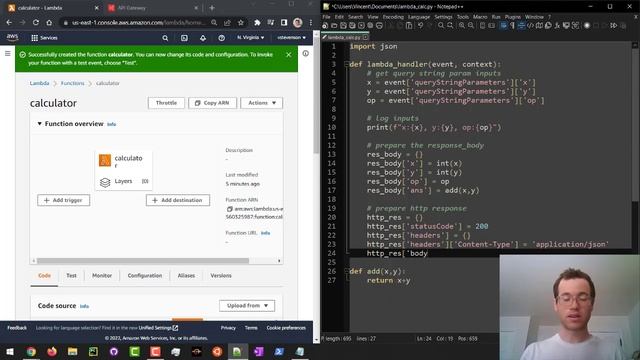Image resolution: width=640 pixels, height=360 pixels.
Task: Toggle Notepad++ show all characters icon
Action: pos(512,25)
